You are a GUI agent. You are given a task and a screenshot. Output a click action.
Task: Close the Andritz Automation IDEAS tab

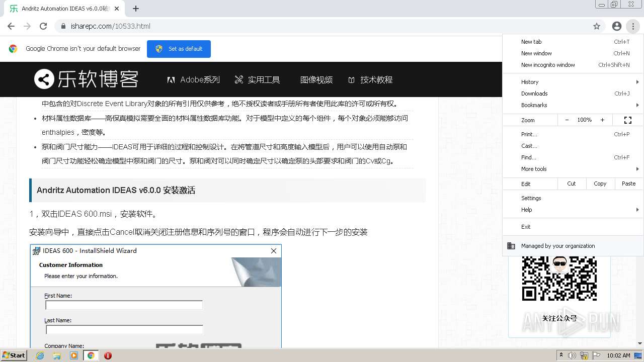(117, 9)
